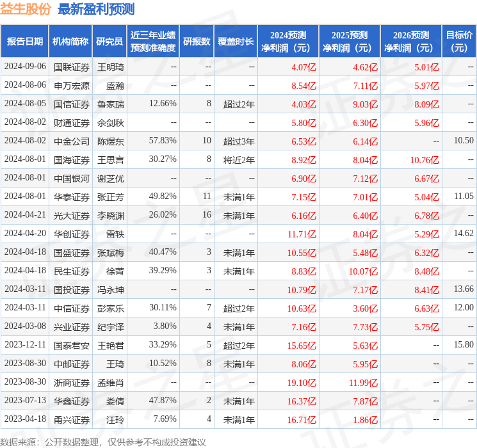477x448 pixels.
Task: Select the 华泰证券 institution cell
Action: pyautogui.click(x=72, y=197)
